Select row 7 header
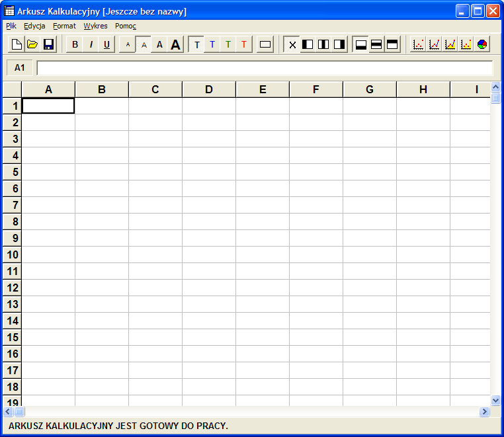The image size is (504, 437). (13, 205)
